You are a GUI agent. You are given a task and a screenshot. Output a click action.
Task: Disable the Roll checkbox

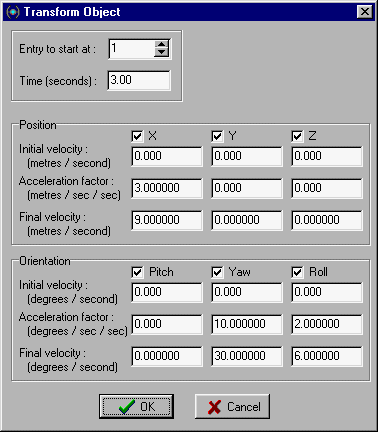click(297, 272)
